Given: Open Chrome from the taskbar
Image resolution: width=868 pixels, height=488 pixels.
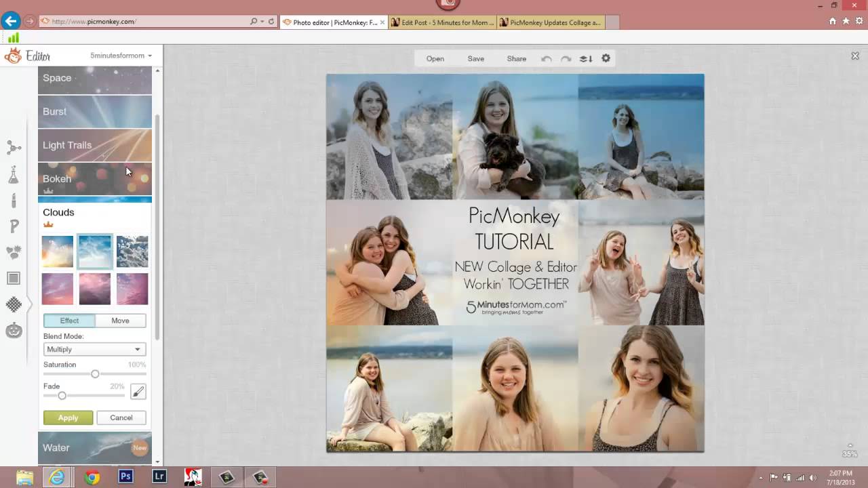Looking at the screenshot, I should [x=92, y=477].
